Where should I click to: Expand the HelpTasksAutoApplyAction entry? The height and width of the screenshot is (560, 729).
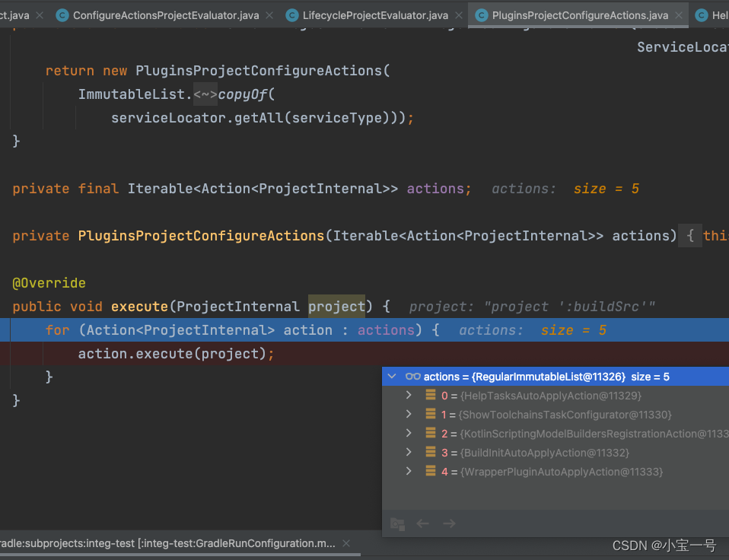pos(409,395)
